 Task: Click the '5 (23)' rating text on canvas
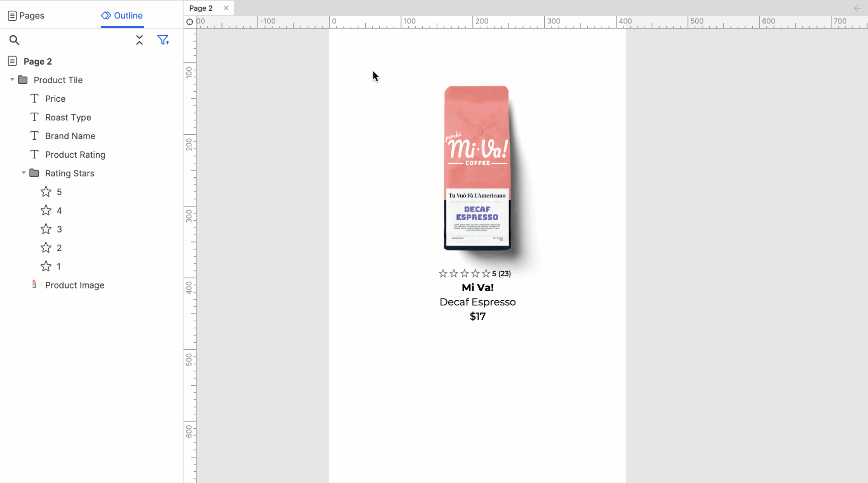(x=501, y=274)
